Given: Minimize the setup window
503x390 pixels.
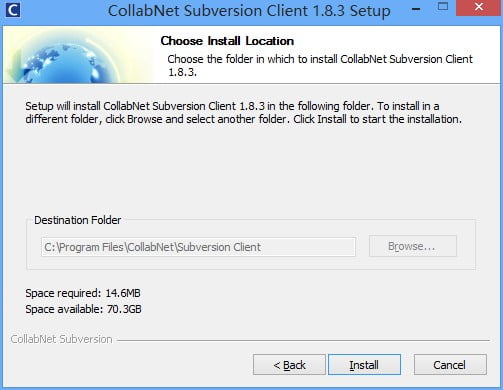Looking at the screenshot, I should click(416, 9).
